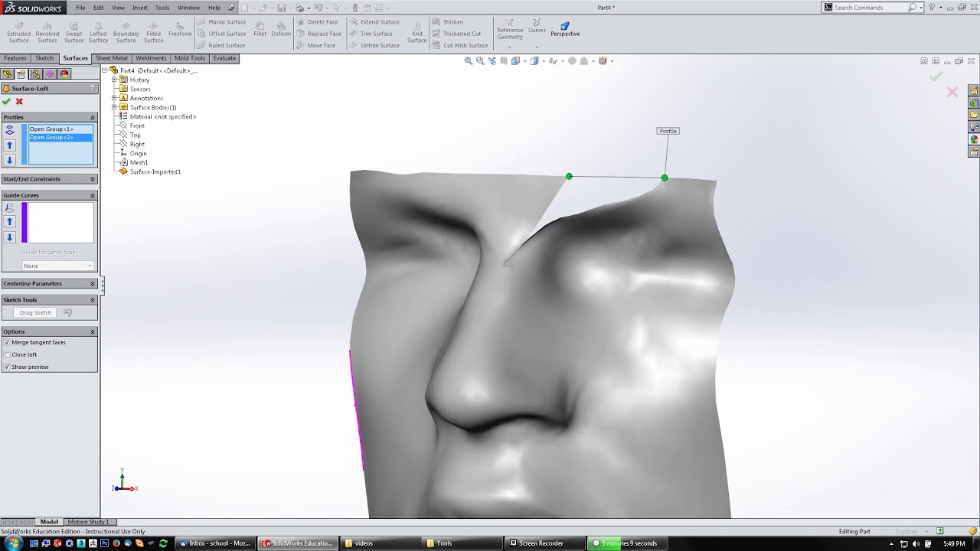
Task: Click the Guide Curves selection box
Action: pos(60,223)
